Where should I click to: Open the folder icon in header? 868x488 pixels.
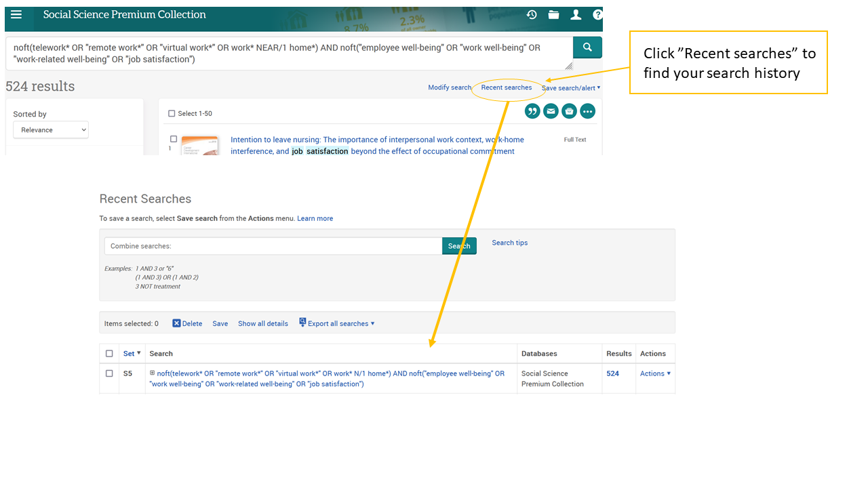click(x=554, y=15)
